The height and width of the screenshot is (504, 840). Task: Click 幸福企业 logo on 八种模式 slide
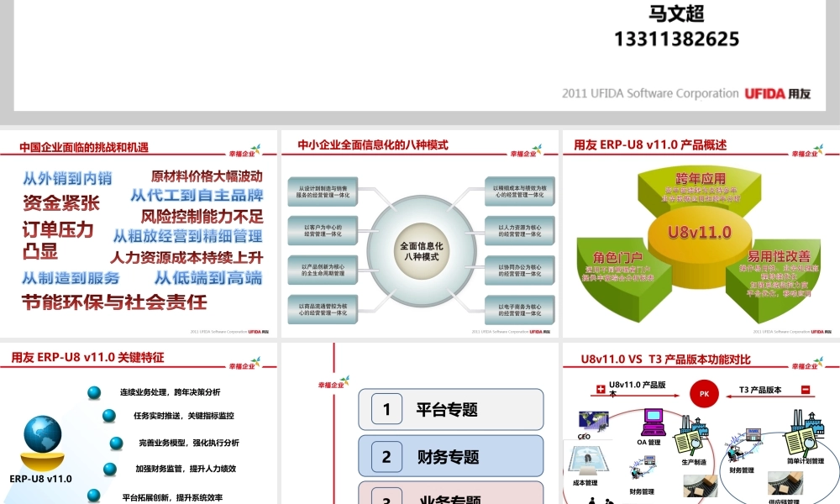526,150
